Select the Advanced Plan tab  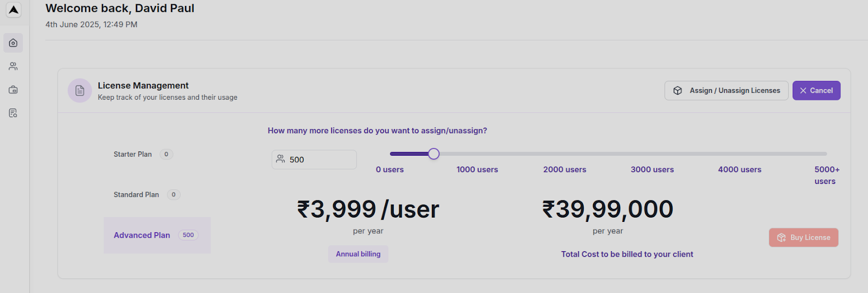point(142,235)
